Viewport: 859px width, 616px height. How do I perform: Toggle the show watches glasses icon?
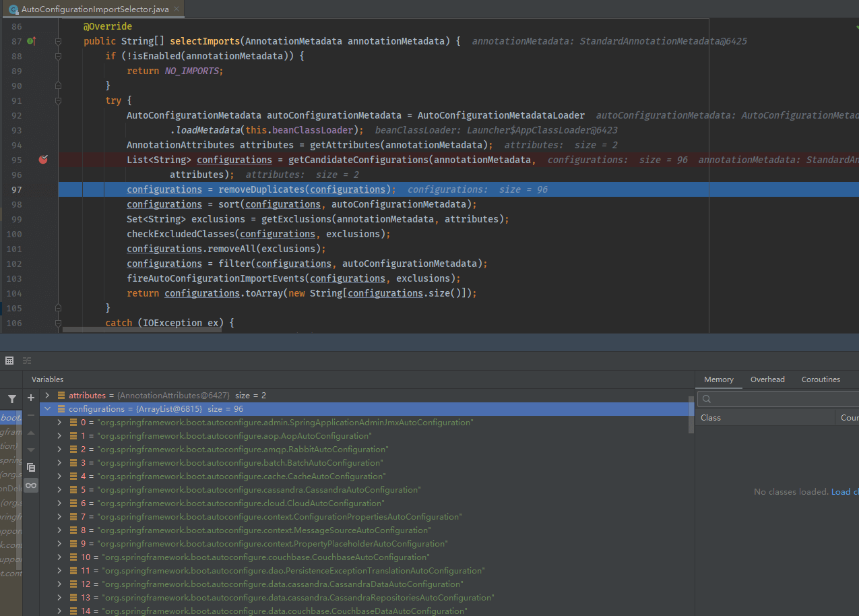[x=31, y=485]
